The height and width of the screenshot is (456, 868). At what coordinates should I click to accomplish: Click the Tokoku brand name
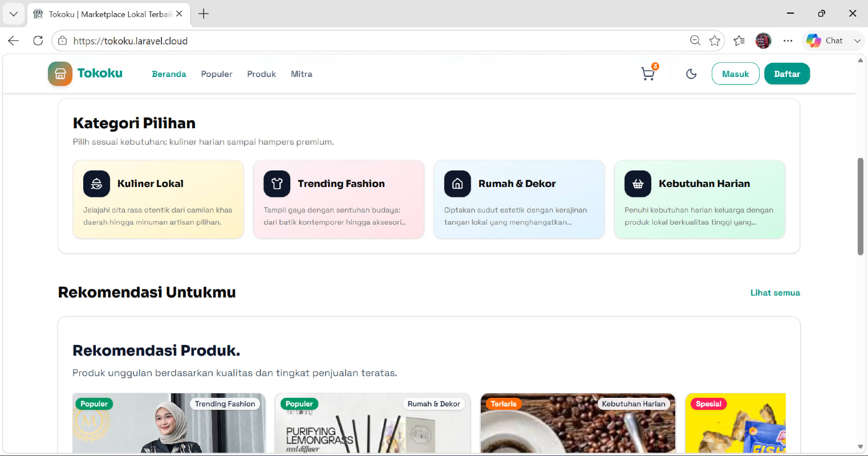click(x=100, y=73)
